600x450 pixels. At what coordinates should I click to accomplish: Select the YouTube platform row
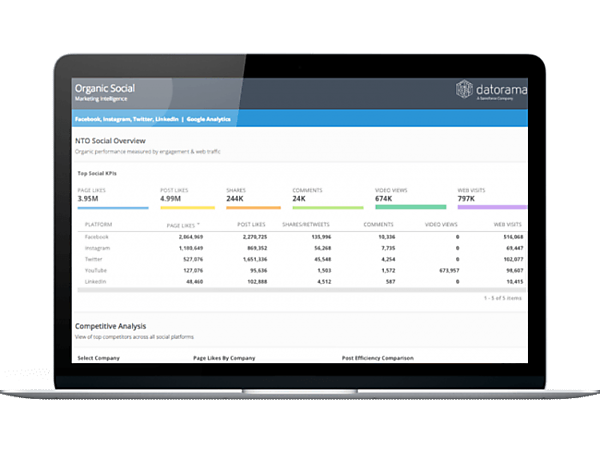pyautogui.click(x=302, y=271)
